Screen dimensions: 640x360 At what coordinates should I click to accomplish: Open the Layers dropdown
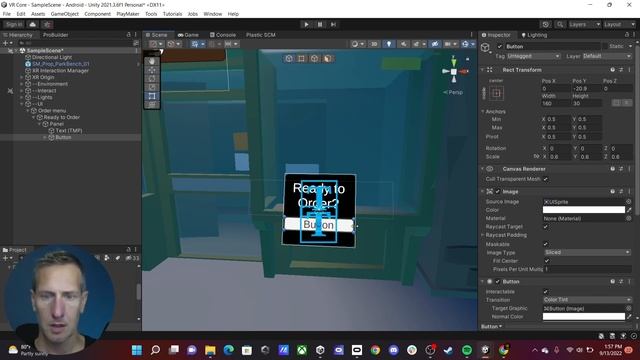[x=584, y=24]
